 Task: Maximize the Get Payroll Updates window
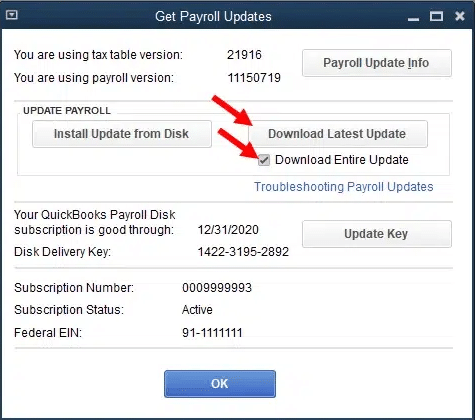pyautogui.click(x=436, y=16)
